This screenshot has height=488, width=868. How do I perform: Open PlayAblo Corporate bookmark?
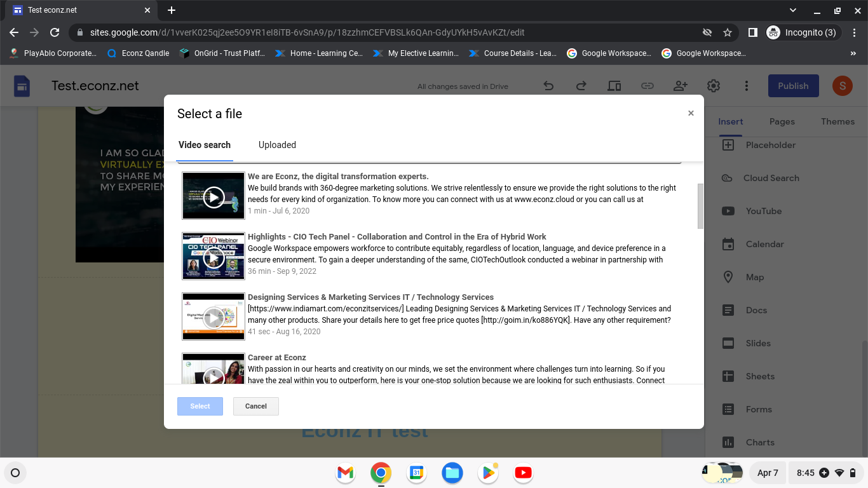(x=53, y=53)
